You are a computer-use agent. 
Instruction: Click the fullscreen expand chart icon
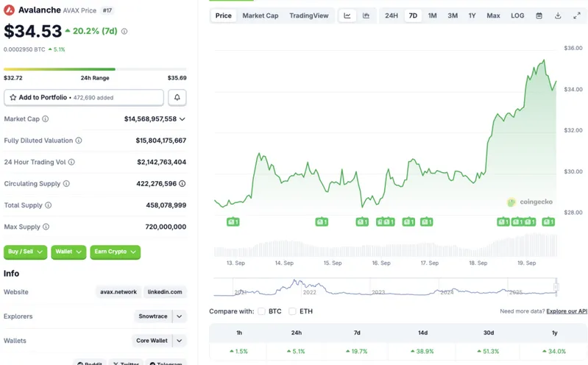click(577, 15)
